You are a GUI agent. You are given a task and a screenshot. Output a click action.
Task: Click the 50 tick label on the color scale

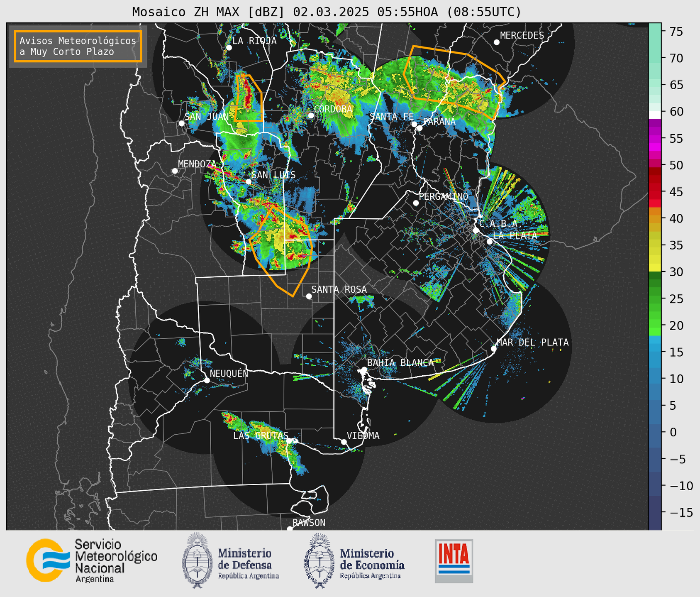click(x=676, y=165)
